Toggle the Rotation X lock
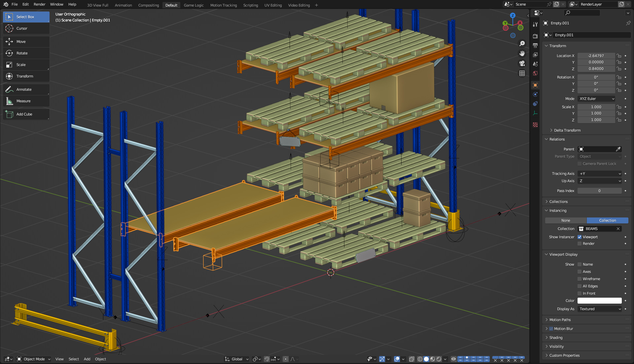 coord(619,77)
